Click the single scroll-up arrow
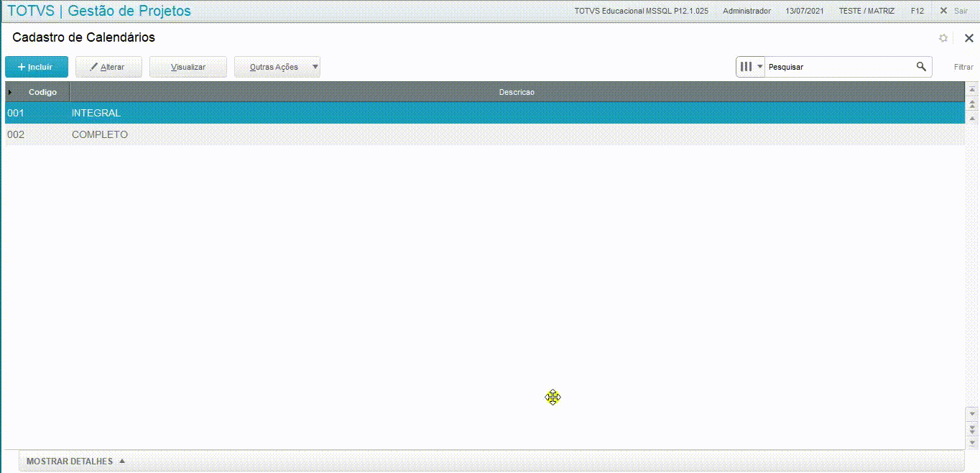 point(972,118)
